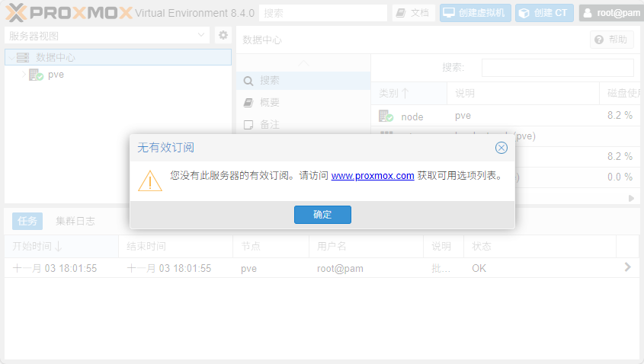Select 备注 in the side menu
644x364 pixels.
coord(269,124)
